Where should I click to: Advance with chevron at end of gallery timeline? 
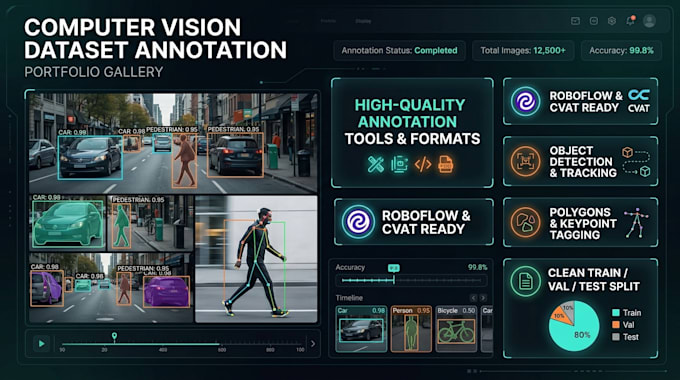click(x=313, y=344)
